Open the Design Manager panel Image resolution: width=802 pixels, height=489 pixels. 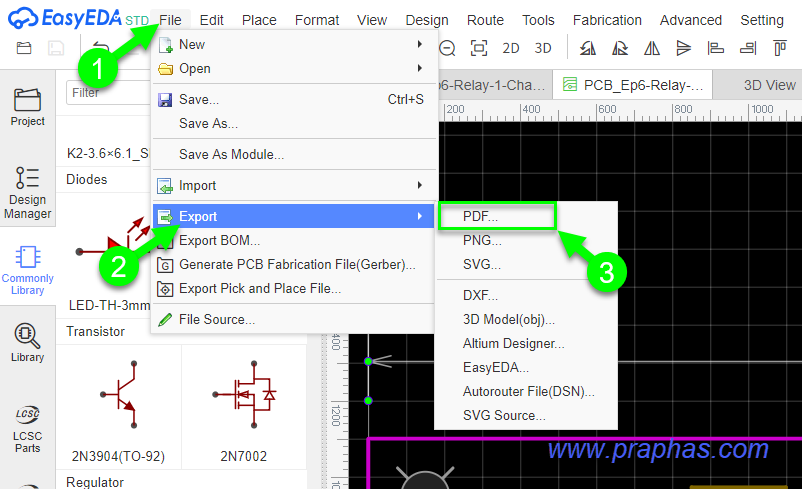28,193
